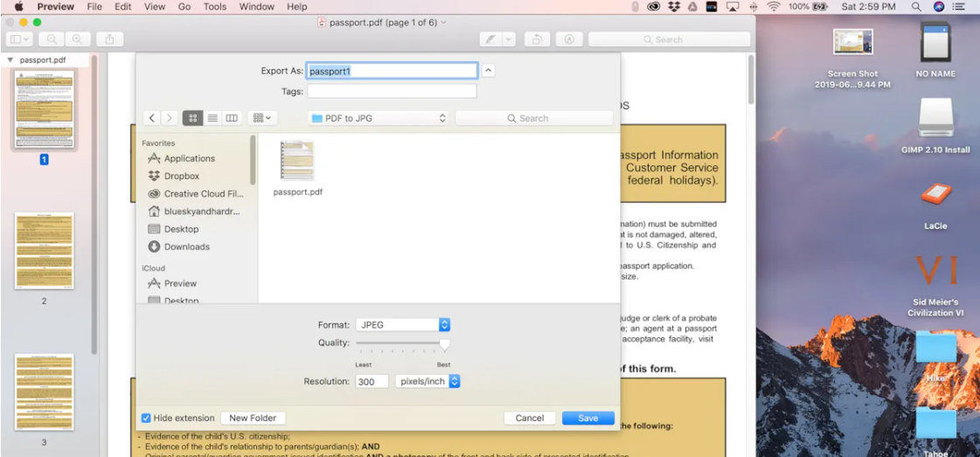Click the Dropbox menu bar icon
Screen dimensions: 980x457
(674, 7)
